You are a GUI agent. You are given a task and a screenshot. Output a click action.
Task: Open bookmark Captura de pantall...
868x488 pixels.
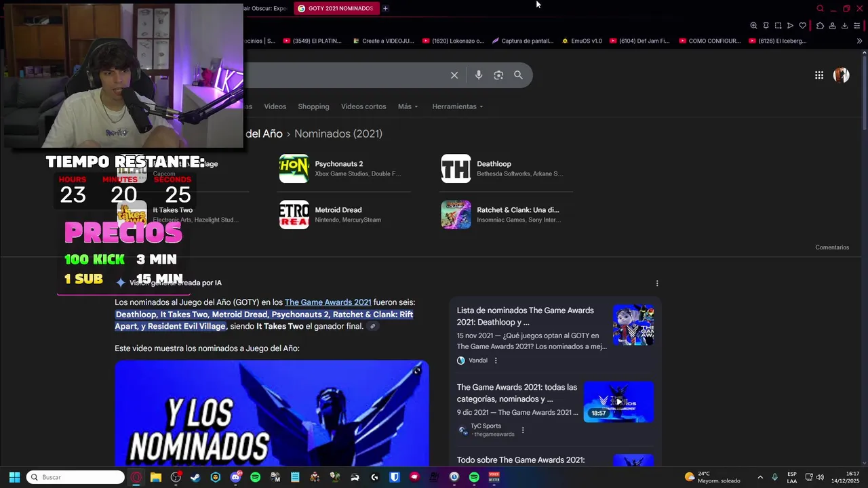pos(523,41)
